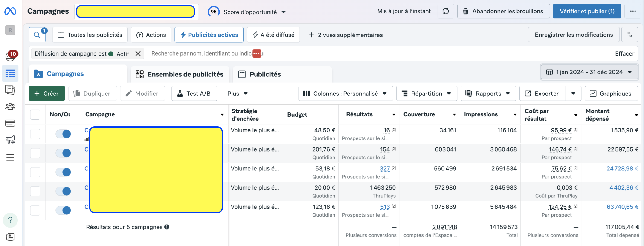The image size is (644, 246).
Task: Open the Test A/B flask button
Action: pyautogui.click(x=194, y=93)
